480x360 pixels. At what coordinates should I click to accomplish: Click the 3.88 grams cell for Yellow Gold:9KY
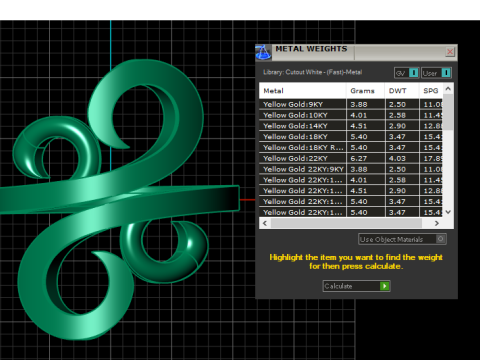click(365, 104)
